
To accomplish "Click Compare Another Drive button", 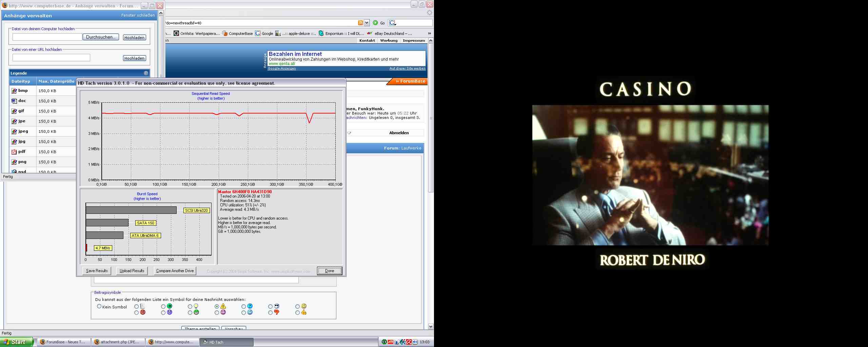I will click(175, 271).
